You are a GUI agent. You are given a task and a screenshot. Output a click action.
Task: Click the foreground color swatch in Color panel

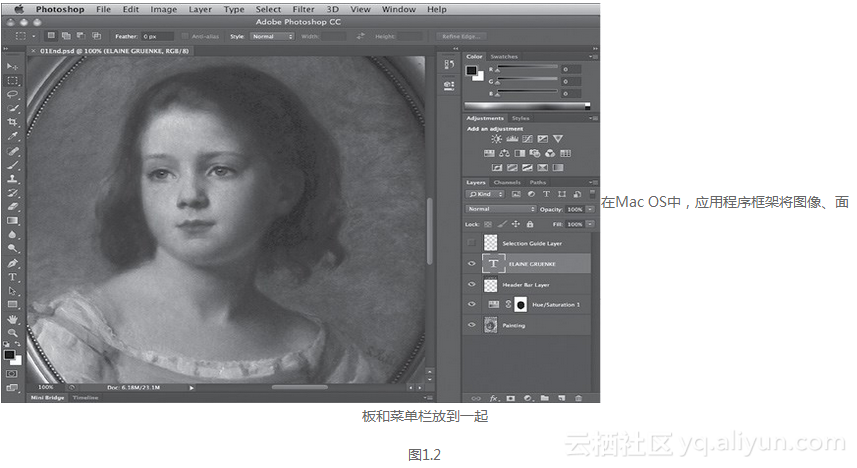coord(471,71)
